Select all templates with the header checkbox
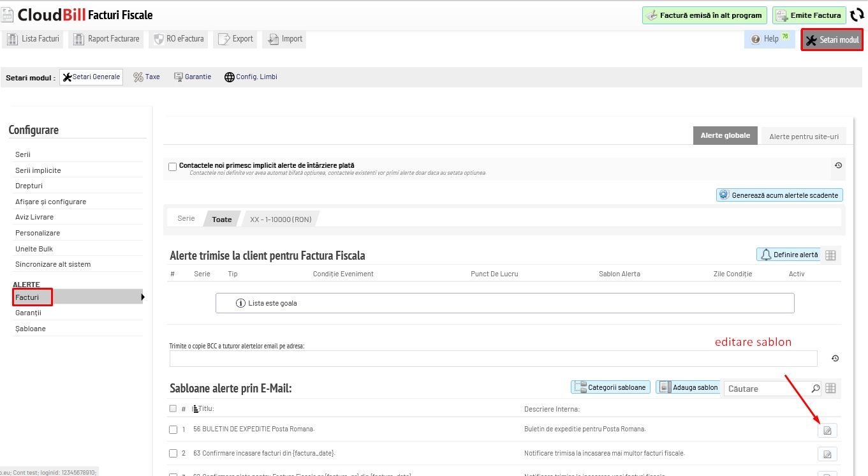The width and height of the screenshot is (868, 476). (173, 408)
